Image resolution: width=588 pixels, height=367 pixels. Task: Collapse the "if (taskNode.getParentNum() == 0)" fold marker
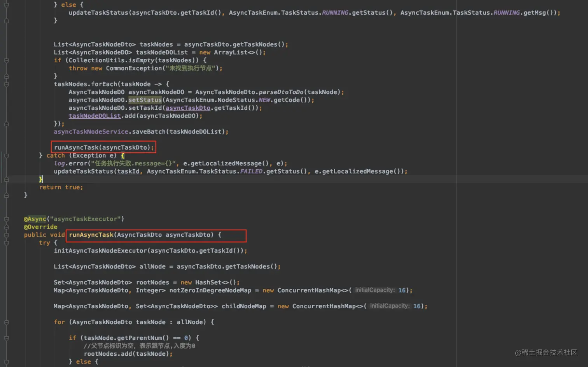click(7, 338)
